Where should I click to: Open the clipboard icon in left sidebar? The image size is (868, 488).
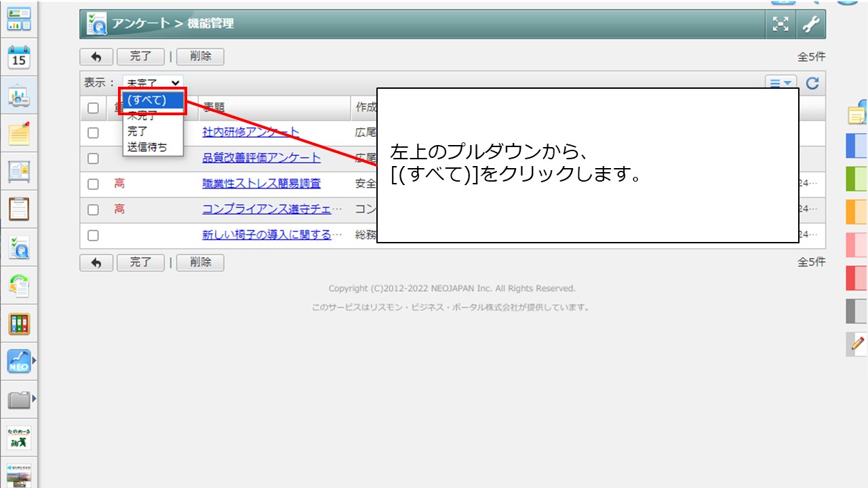19,209
